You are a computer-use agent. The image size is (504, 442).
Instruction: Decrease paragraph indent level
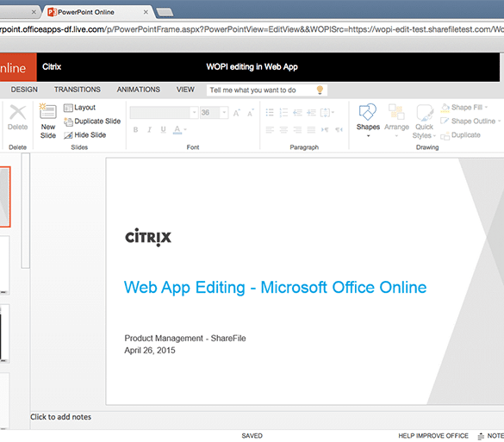click(x=297, y=113)
